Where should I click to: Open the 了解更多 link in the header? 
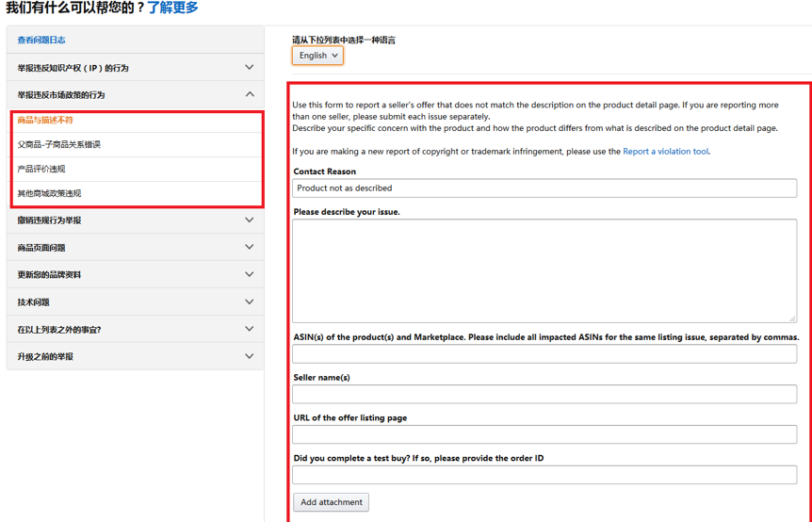point(172,8)
